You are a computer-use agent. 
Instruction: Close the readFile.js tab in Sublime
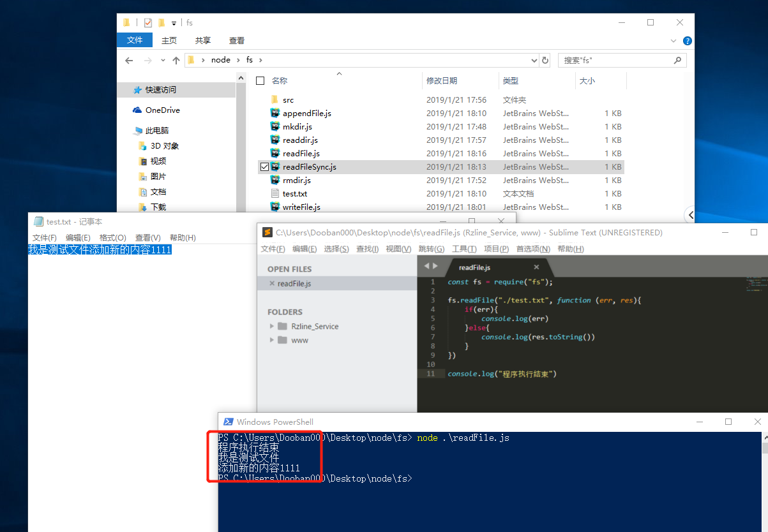536,267
